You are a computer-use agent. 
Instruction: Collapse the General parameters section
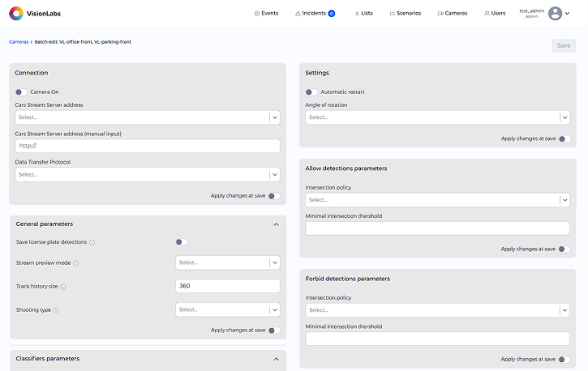(x=276, y=224)
